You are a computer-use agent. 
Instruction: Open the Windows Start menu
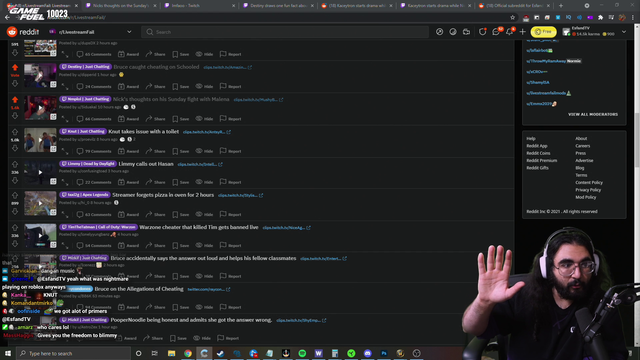(x=8, y=353)
